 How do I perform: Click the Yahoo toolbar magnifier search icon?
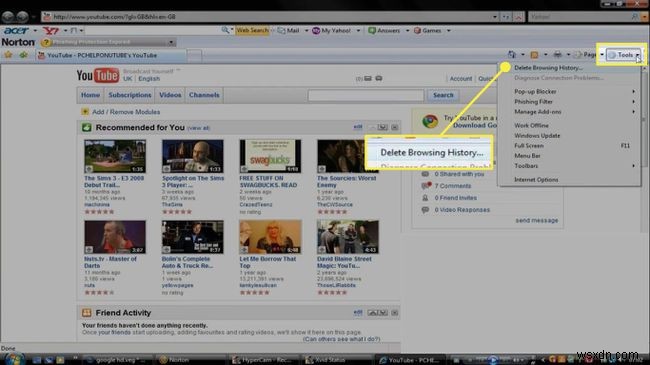[225, 30]
